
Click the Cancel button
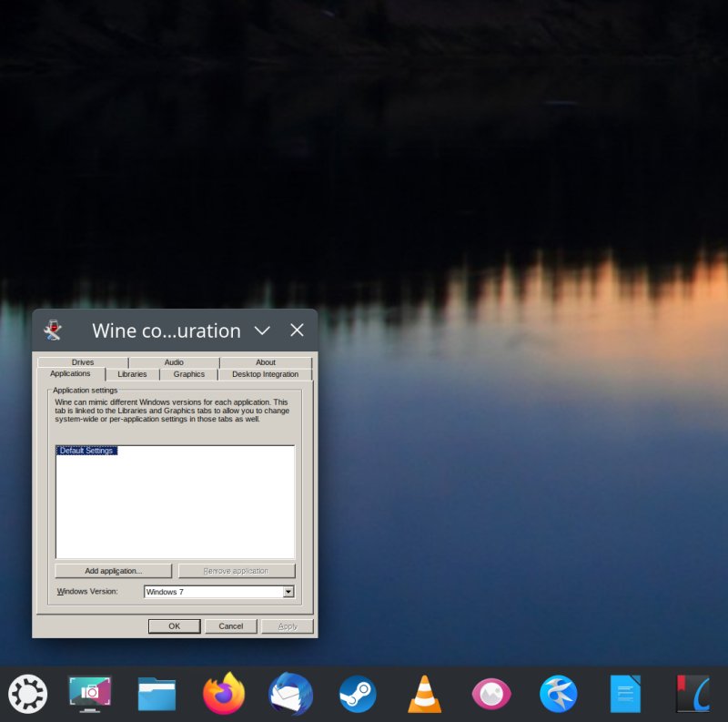click(231, 626)
